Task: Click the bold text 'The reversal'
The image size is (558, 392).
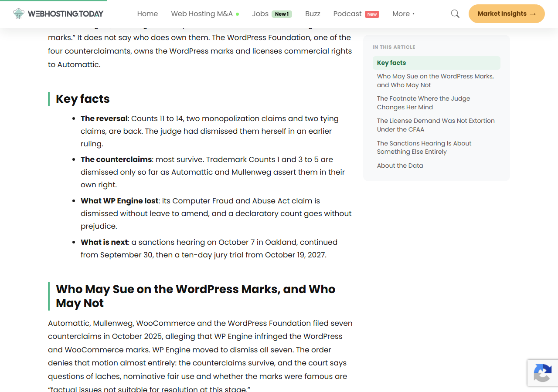Action: pyautogui.click(x=104, y=118)
